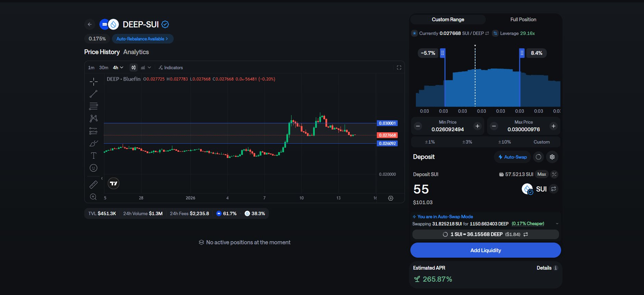
Task: Choose the pattern drawing tool
Action: (94, 119)
